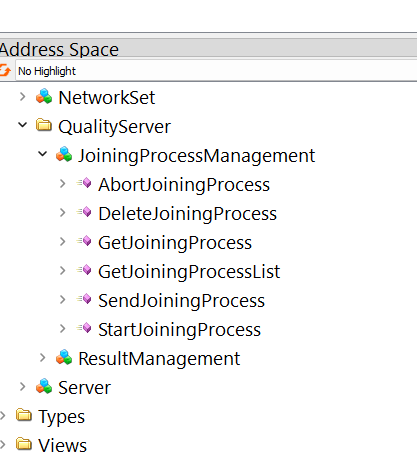Viewport: 417px width, 469px height.
Task: Select the GetJoiningProcess tree item
Action: point(175,242)
